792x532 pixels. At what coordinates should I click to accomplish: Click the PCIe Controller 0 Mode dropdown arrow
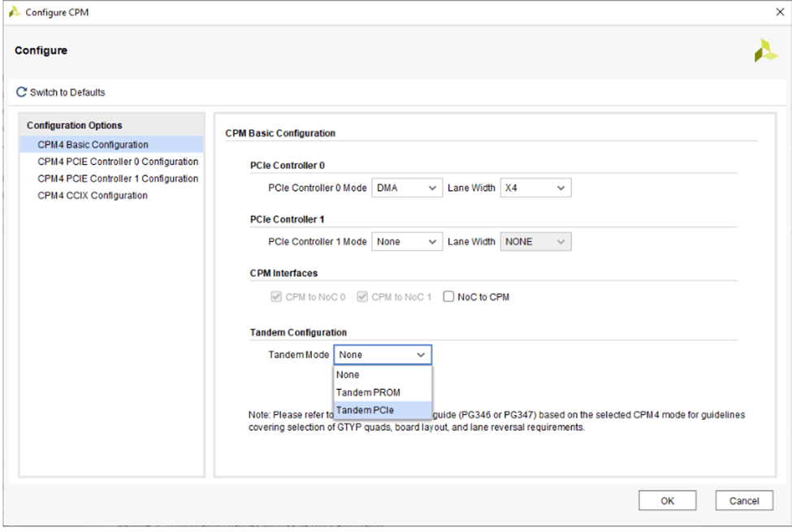(431, 187)
